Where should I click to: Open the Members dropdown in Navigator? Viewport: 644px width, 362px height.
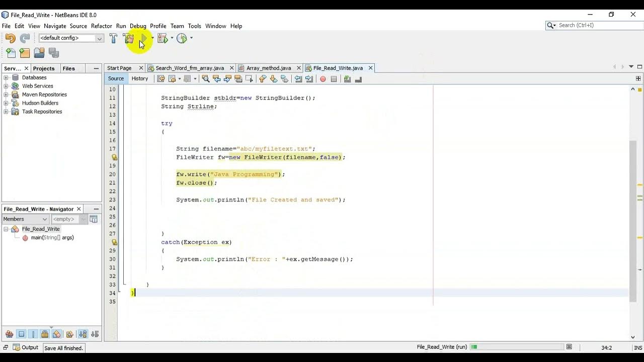point(25,219)
